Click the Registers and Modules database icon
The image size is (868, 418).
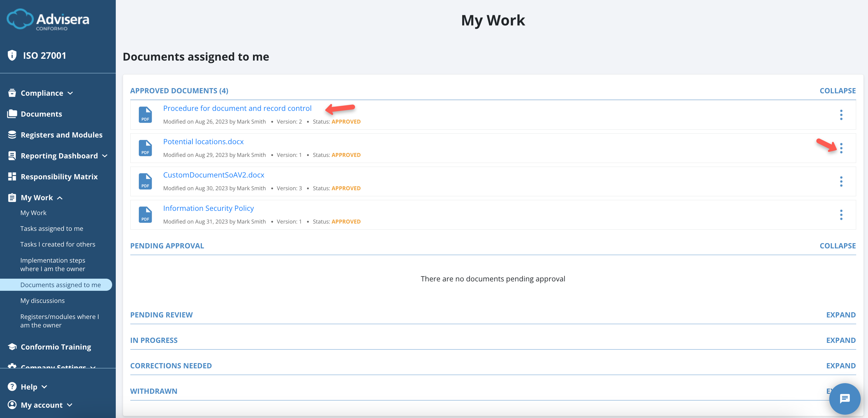12,135
